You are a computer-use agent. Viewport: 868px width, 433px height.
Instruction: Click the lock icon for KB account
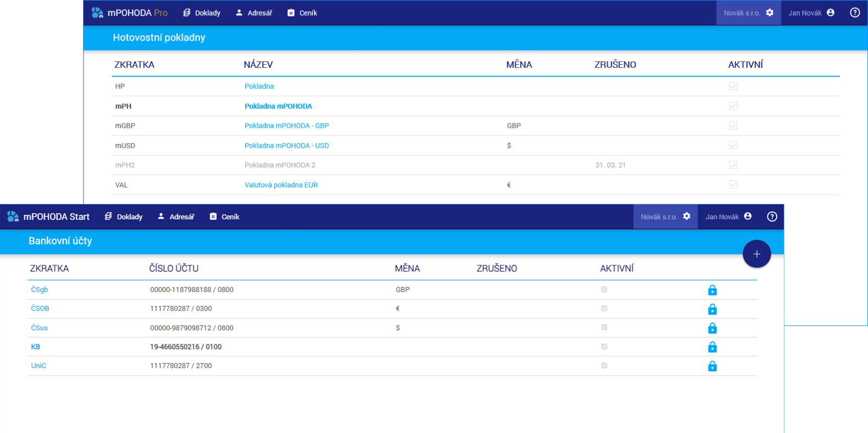point(713,347)
